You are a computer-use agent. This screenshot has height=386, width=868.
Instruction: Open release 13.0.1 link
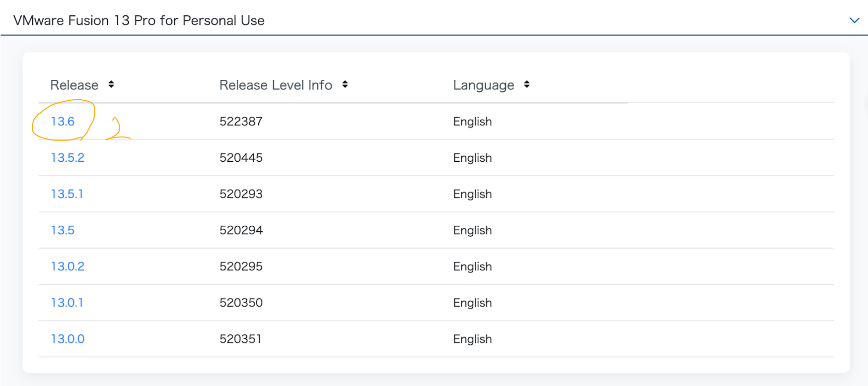[67, 303]
